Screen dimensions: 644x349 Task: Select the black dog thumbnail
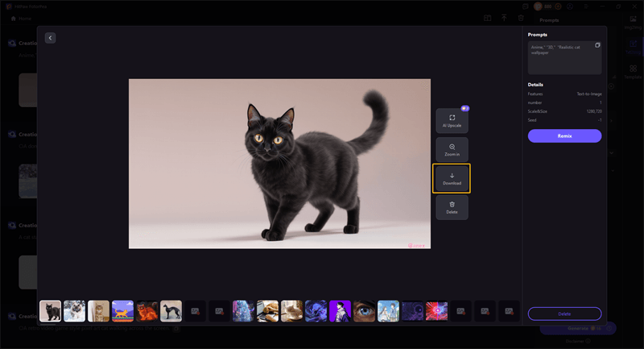click(171, 311)
